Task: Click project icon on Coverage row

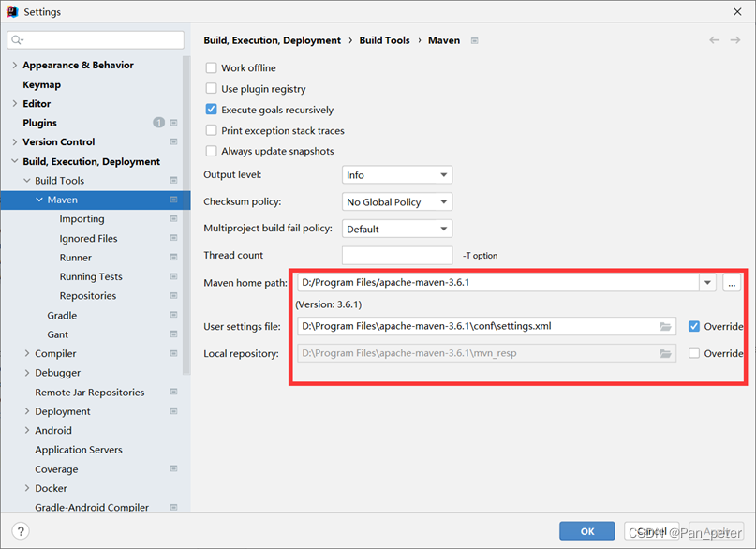Action: (173, 468)
